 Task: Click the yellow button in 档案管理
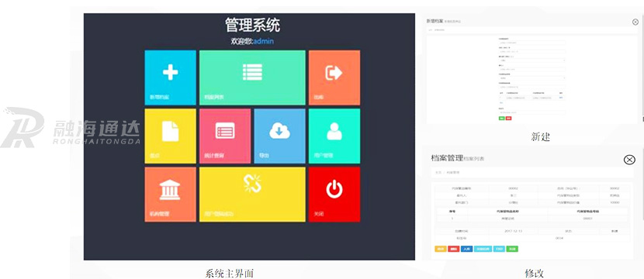[441, 249]
